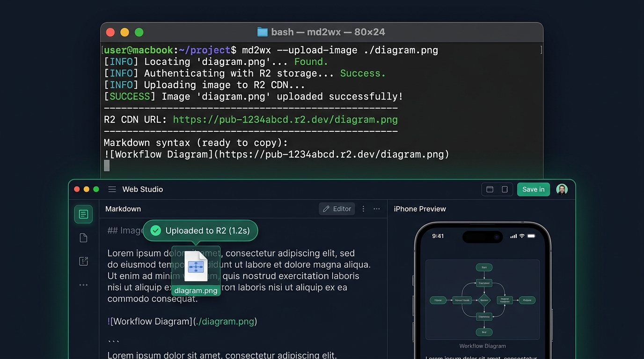The width and height of the screenshot is (644, 359).
Task: Click the Locating 'diagram.png' log line
Action: pyautogui.click(x=216, y=62)
